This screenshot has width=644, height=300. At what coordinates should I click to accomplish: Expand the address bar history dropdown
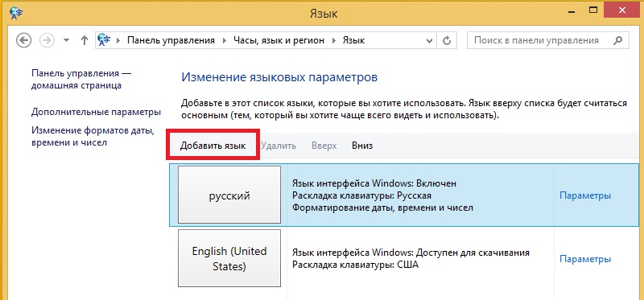(430, 41)
